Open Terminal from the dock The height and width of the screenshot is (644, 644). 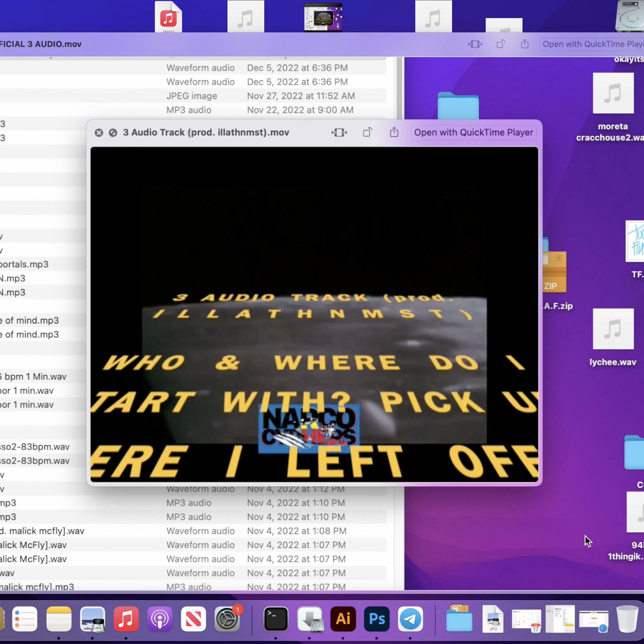[x=276, y=619]
